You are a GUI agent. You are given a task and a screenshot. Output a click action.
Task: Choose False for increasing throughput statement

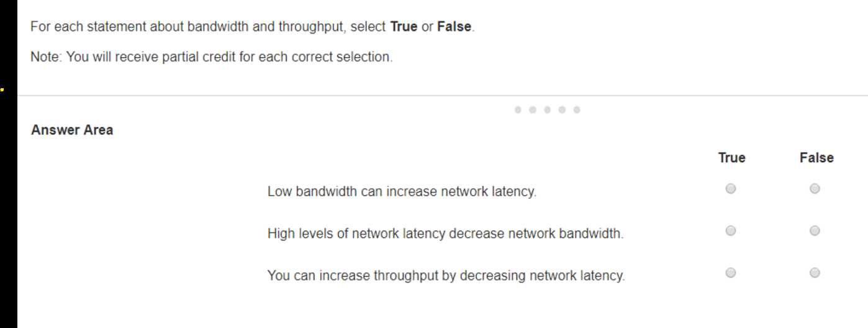pos(815,273)
